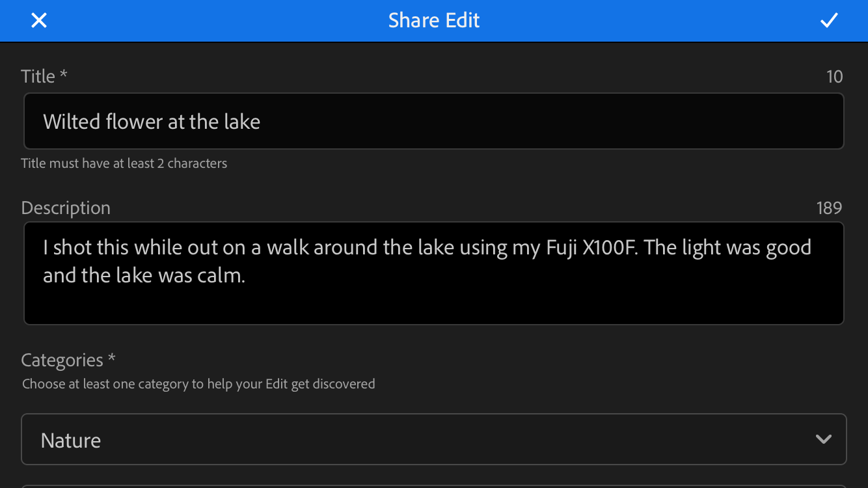Place cursor after 'Wilted flower at the lake'

pos(261,121)
